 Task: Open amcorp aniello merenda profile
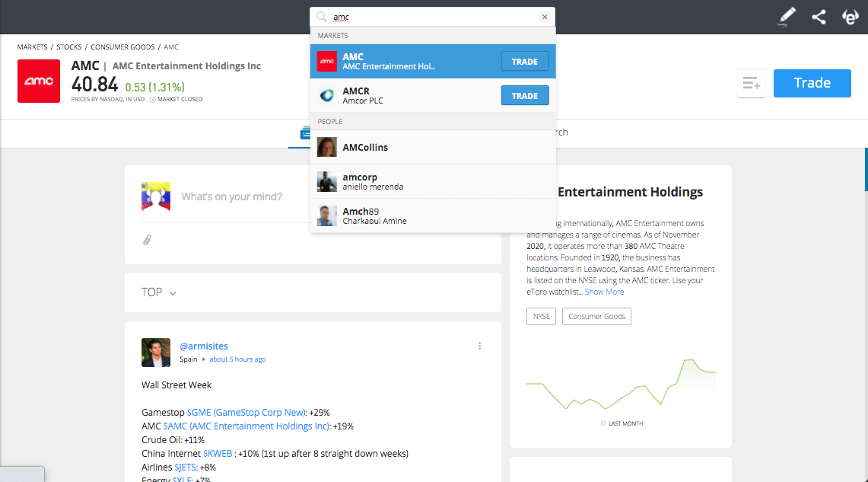[433, 182]
